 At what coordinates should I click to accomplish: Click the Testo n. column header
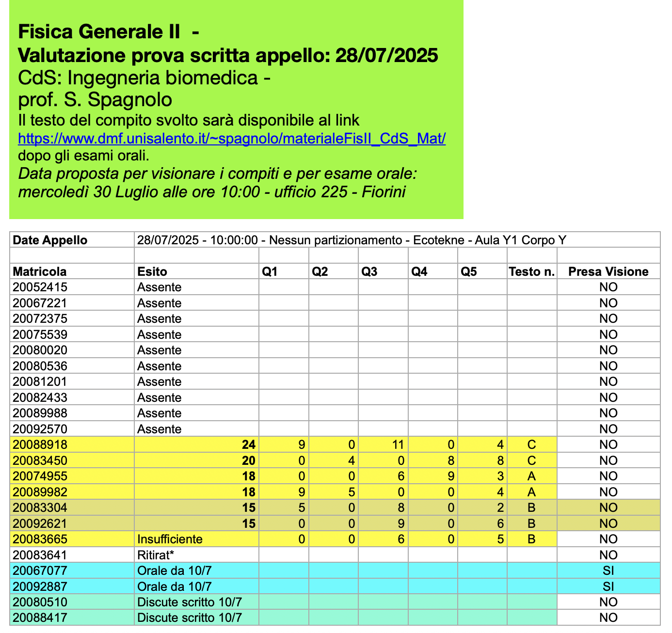pos(531,271)
